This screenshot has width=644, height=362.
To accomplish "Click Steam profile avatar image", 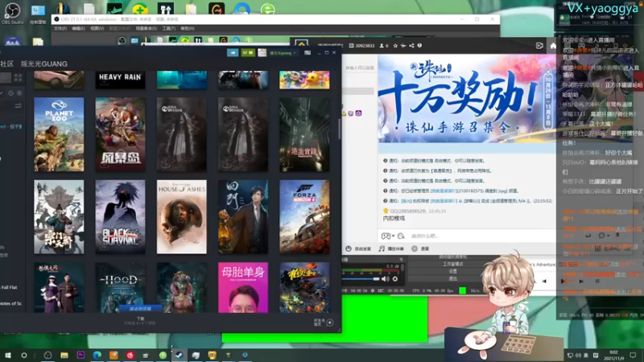I will pos(262,53).
